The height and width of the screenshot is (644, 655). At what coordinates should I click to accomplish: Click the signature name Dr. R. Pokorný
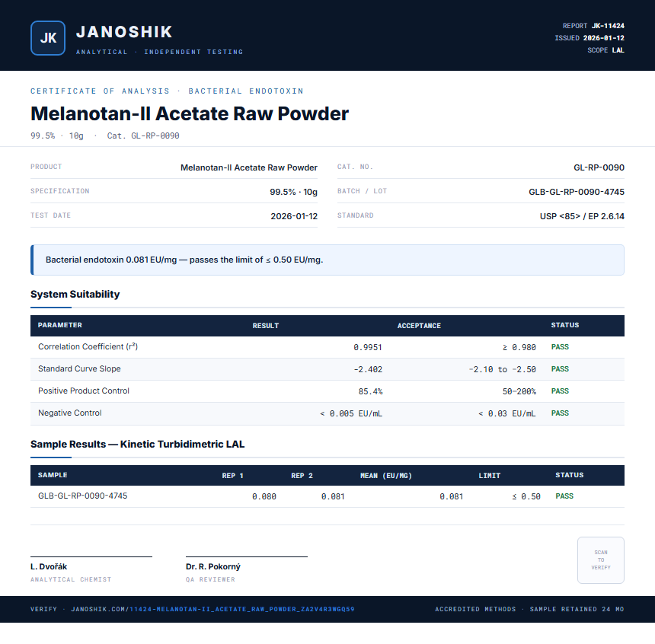(x=213, y=567)
